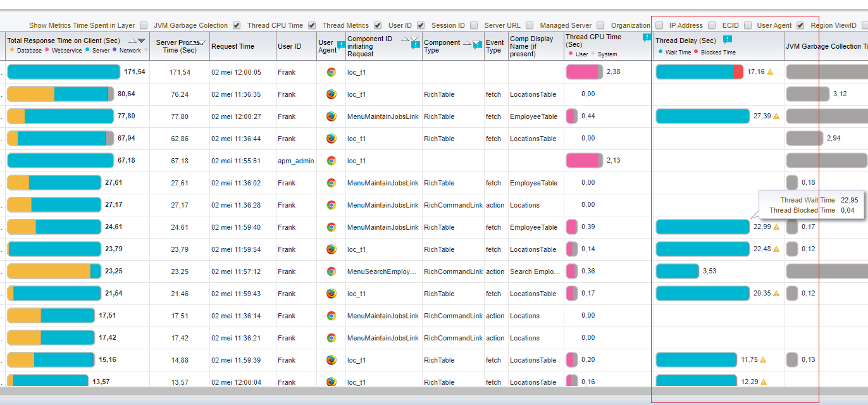Click the apm_admin user ID cell

click(296, 161)
